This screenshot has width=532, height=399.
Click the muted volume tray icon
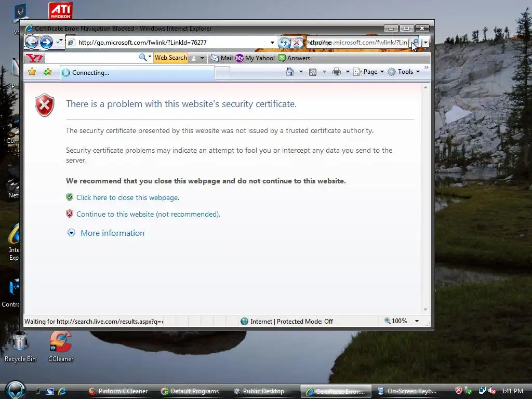pyautogui.click(x=492, y=391)
